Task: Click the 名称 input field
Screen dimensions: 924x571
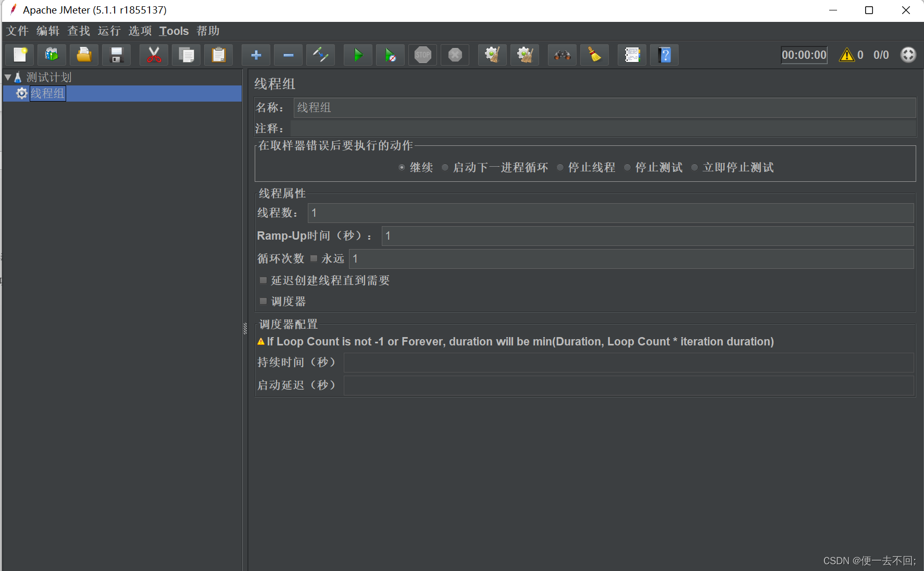Action: 605,107
